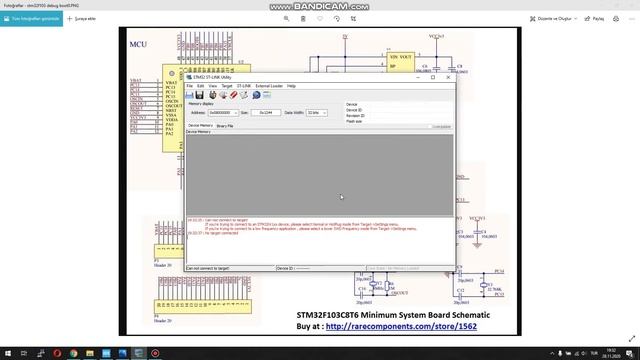Click the "Can not connect to target!" status text

(x=208, y=269)
